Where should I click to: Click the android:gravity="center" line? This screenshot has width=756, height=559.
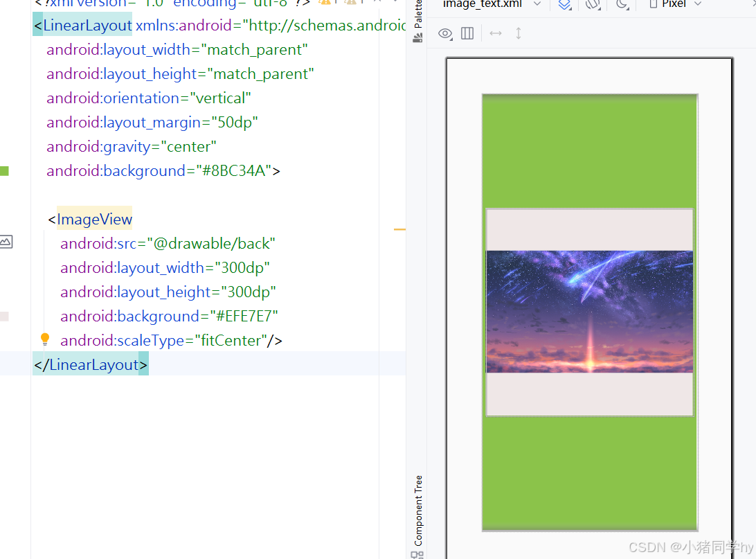(131, 146)
